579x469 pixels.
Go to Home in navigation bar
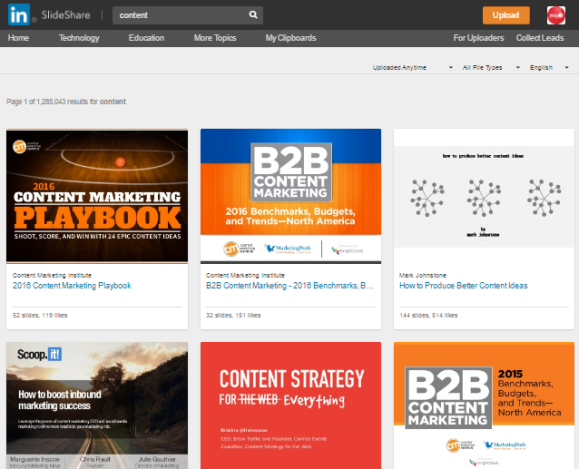click(18, 38)
